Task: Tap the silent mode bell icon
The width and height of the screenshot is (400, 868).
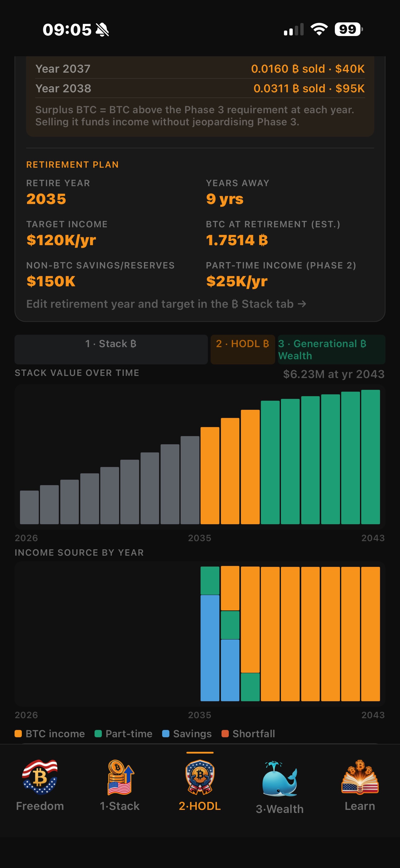Action: click(x=102, y=30)
